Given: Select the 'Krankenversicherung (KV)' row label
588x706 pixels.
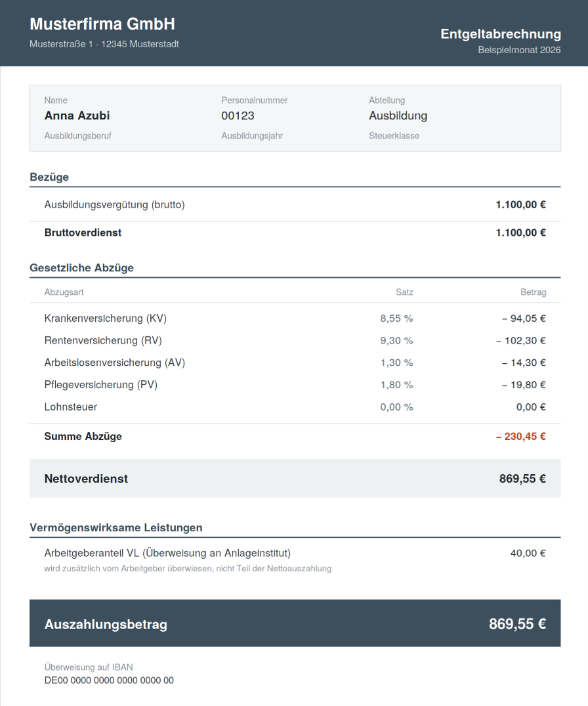Looking at the screenshot, I should point(106,319).
